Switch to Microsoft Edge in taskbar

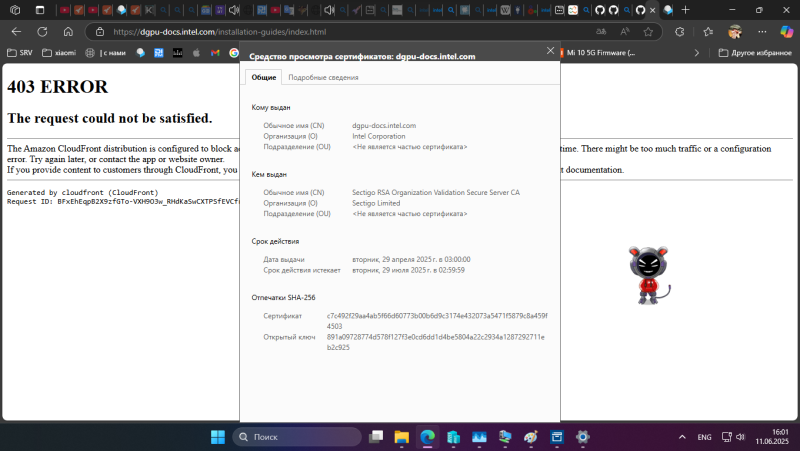click(428, 437)
